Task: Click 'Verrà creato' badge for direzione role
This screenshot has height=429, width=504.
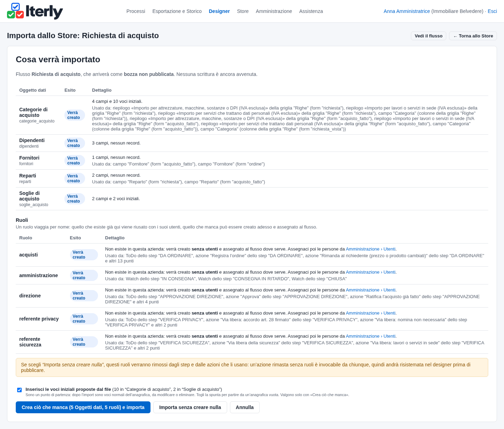Action: (84, 296)
